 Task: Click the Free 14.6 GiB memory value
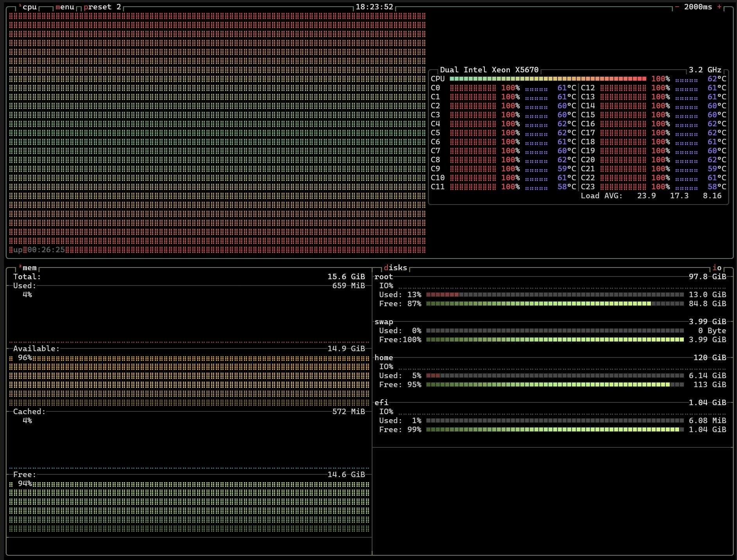(x=346, y=474)
